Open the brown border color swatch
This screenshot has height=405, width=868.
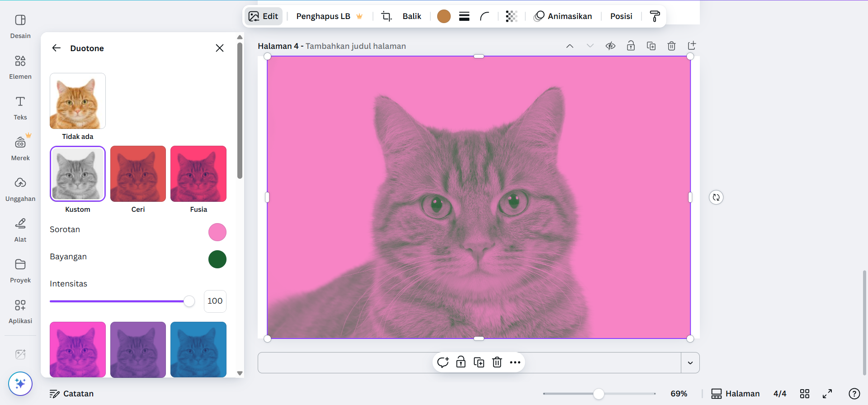click(444, 16)
